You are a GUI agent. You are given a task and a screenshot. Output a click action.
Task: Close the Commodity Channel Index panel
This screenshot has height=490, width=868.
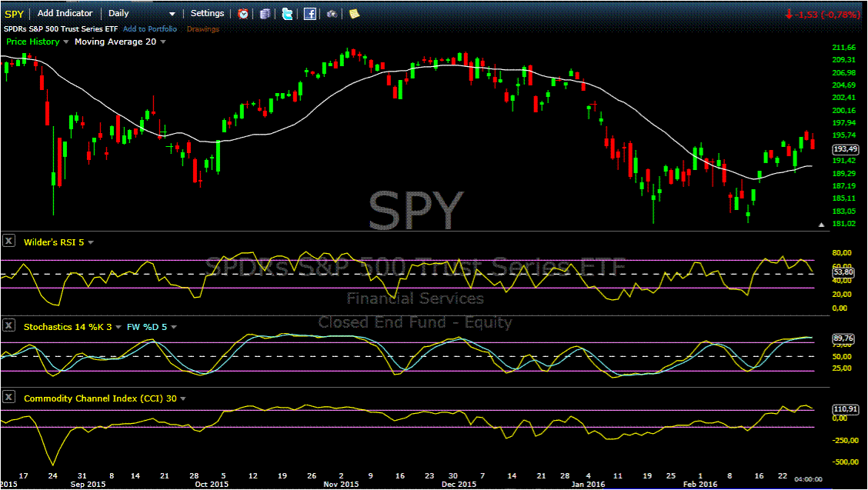[9, 397]
